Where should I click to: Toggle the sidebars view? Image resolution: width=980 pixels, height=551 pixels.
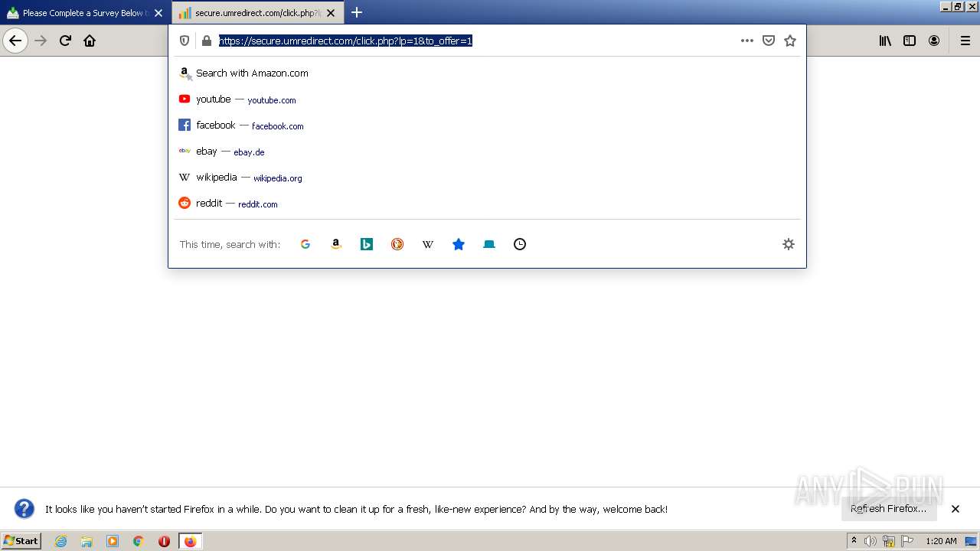[x=910, y=41]
